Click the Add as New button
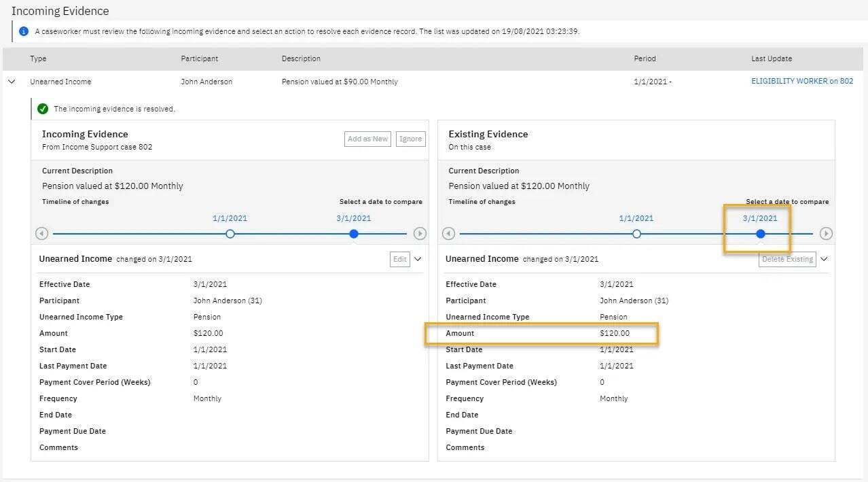Image resolution: width=868 pixels, height=482 pixels. 367,139
